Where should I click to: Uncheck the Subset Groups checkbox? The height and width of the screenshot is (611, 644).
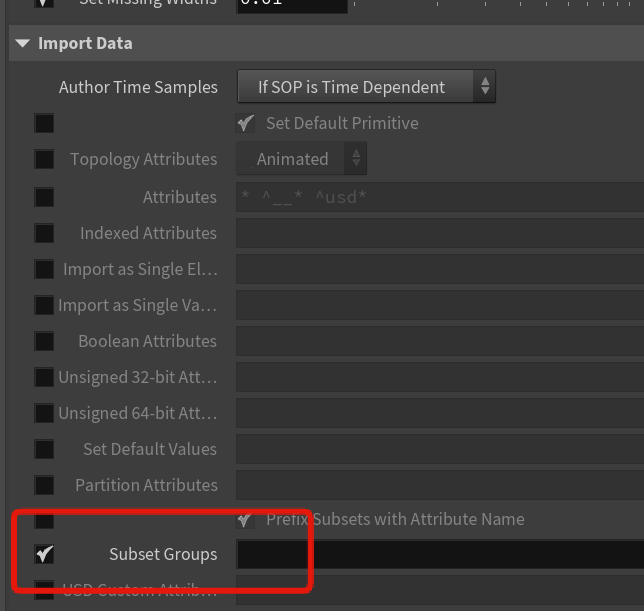(44, 554)
